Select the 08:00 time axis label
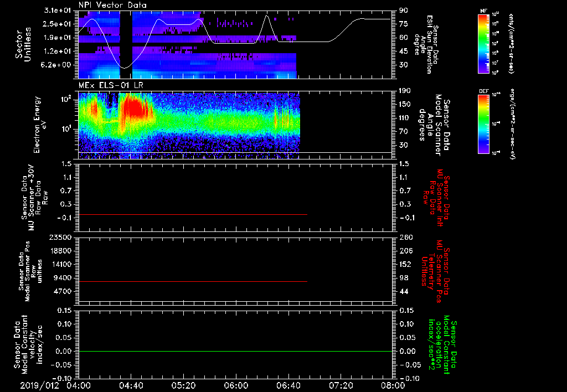 coord(393,385)
